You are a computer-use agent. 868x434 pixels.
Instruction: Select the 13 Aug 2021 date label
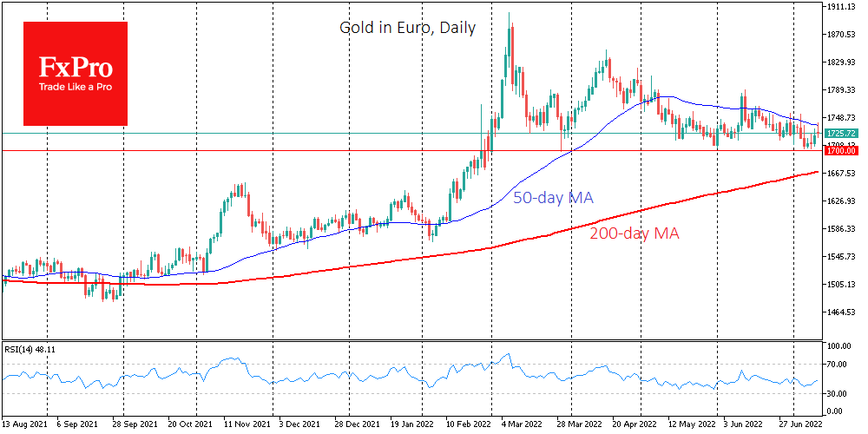click(x=24, y=426)
